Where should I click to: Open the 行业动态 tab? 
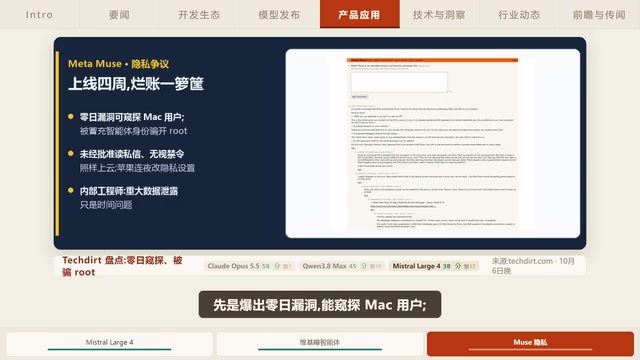coord(519,14)
